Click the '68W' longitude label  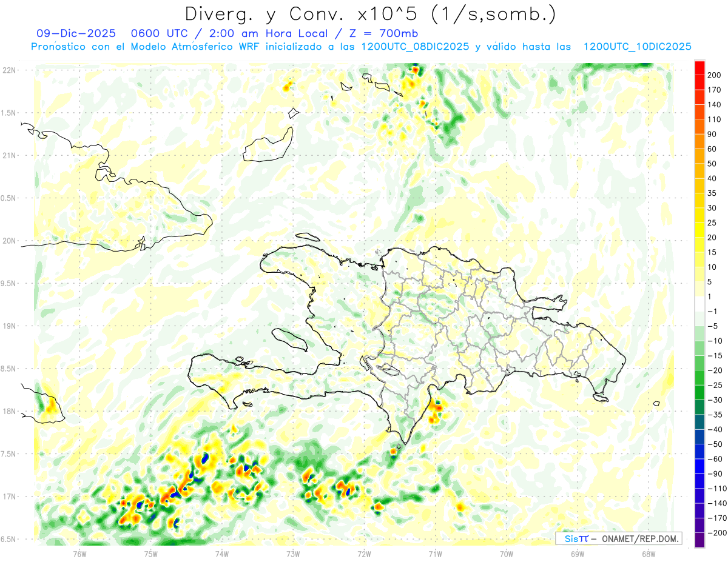tap(649, 554)
